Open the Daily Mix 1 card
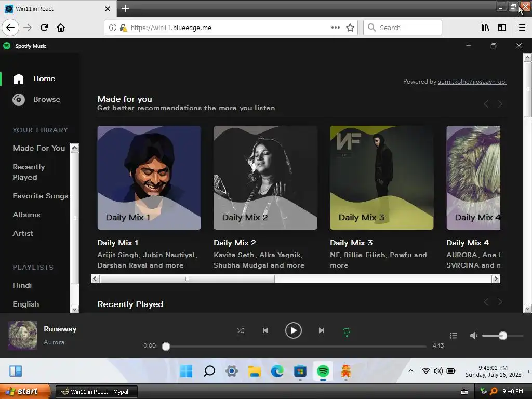Screen dimensions: 532x399 (149, 178)
